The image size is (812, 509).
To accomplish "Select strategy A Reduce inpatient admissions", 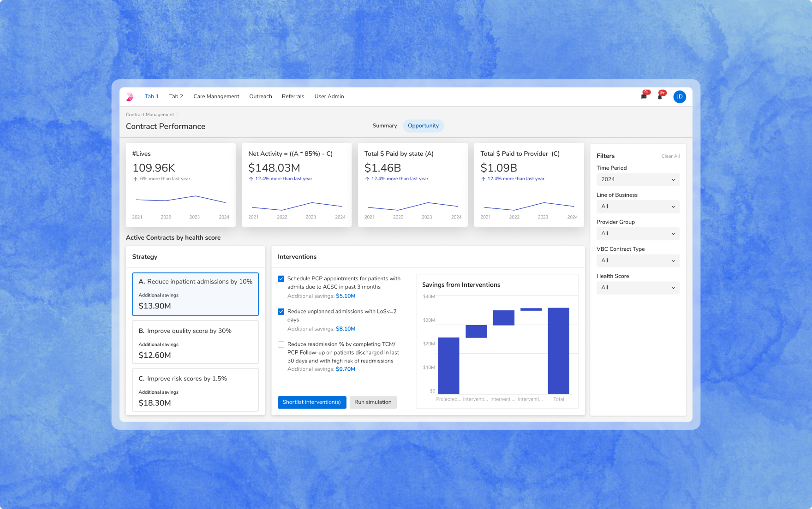I will (196, 294).
